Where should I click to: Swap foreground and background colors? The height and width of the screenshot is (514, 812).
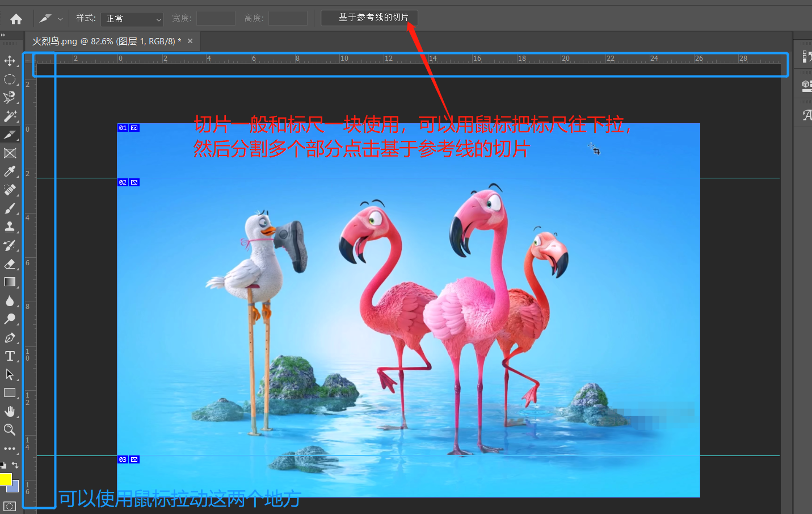pos(15,465)
